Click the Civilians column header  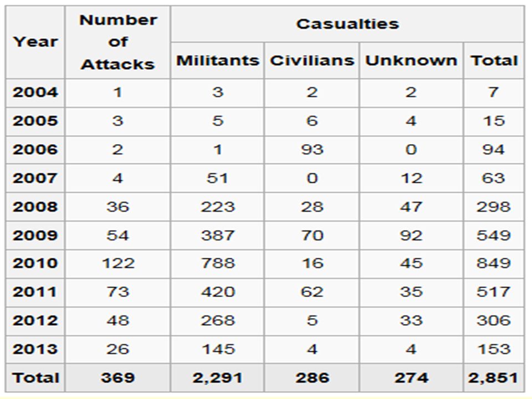point(312,61)
